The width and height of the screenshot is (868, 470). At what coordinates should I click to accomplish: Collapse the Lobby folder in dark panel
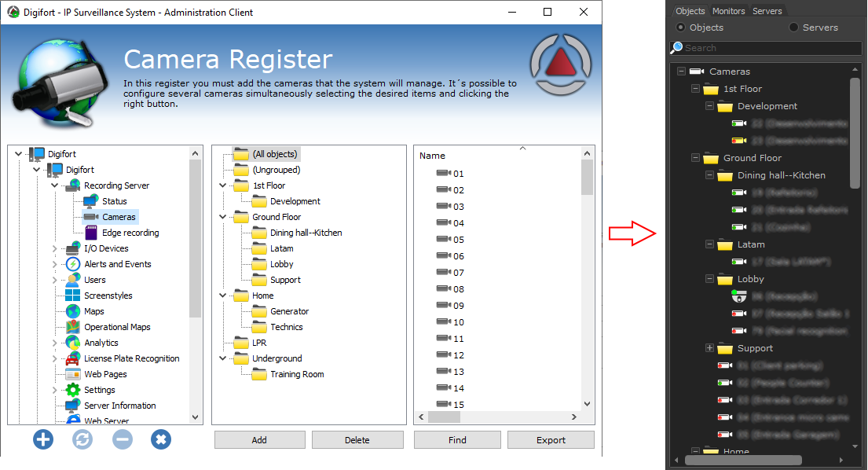(709, 278)
